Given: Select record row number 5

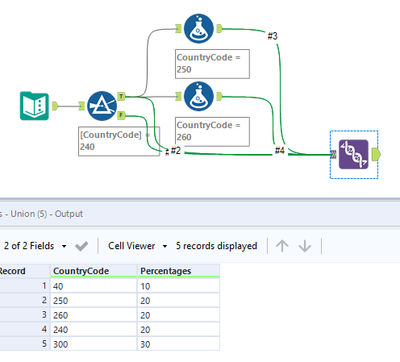Looking at the screenshot, I should 25,344.
